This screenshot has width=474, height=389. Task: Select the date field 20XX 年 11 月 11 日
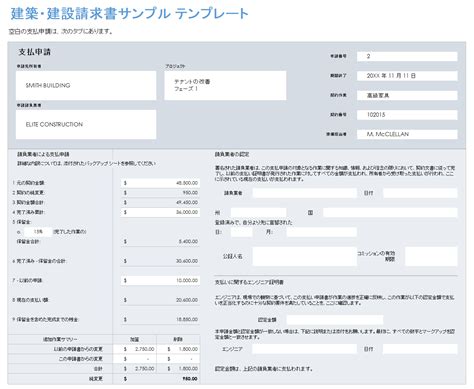click(407, 76)
